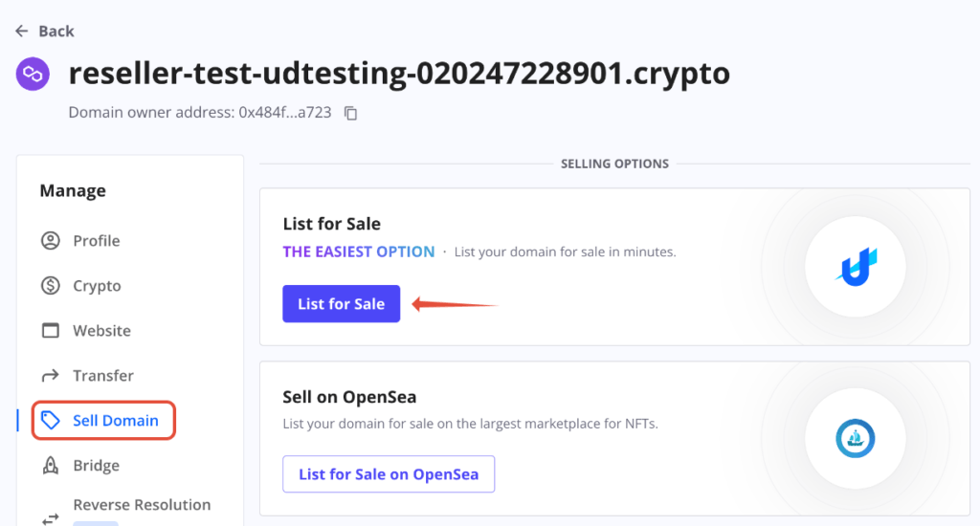Click the Transfer arrow icon
980x526 pixels.
point(51,376)
